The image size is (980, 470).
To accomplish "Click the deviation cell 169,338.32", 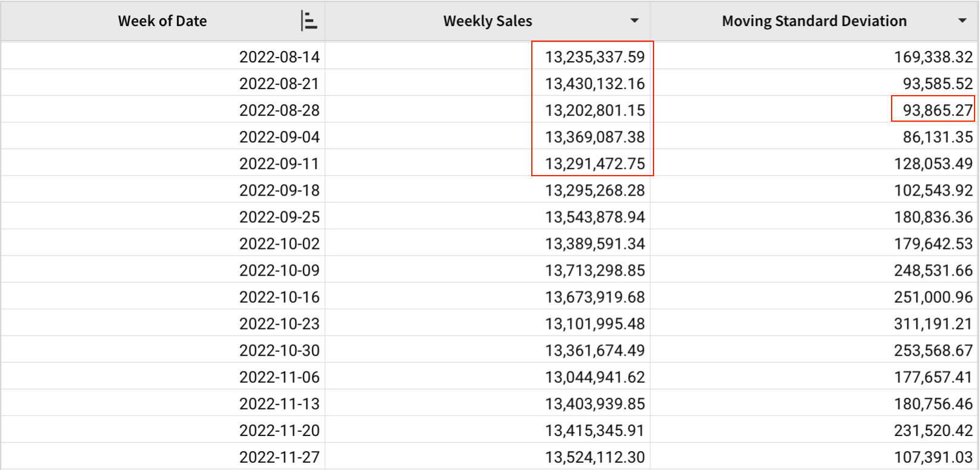I will [933, 57].
